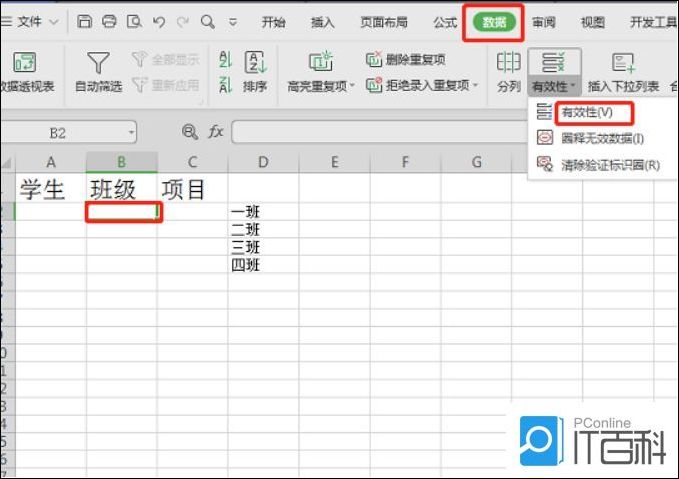Switch to the 审阅 tab
679x479 pixels.
click(543, 22)
